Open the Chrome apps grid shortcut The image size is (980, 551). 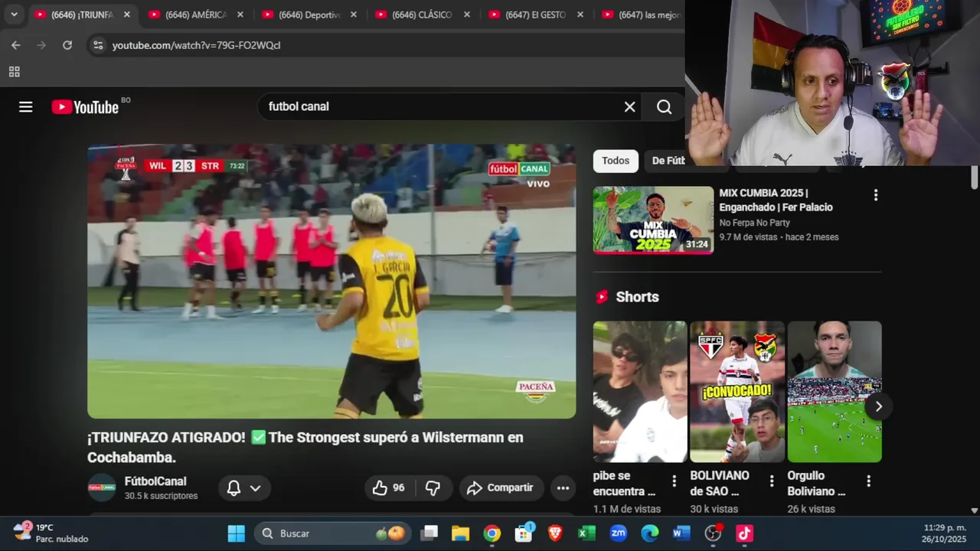click(14, 72)
